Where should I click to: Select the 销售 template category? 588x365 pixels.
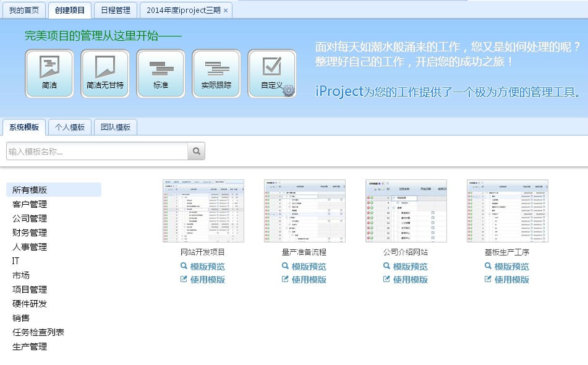(21, 318)
